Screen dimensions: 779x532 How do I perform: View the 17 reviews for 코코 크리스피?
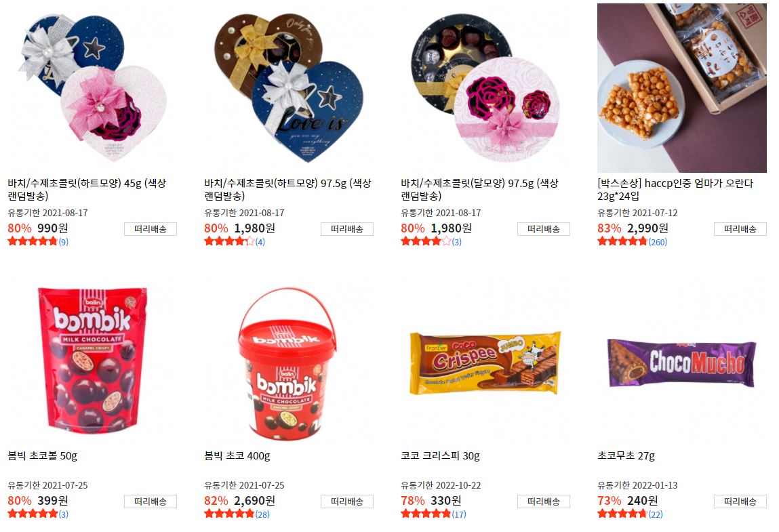[x=434, y=514]
